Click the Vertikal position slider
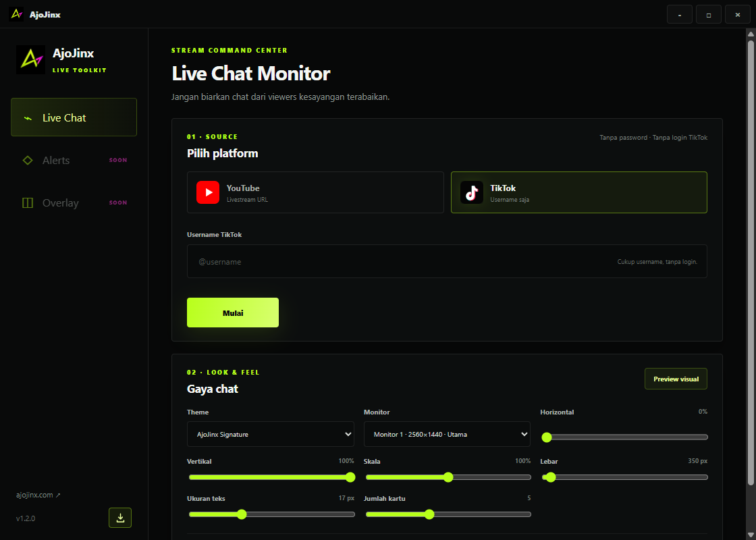The image size is (756, 540). coord(271,477)
